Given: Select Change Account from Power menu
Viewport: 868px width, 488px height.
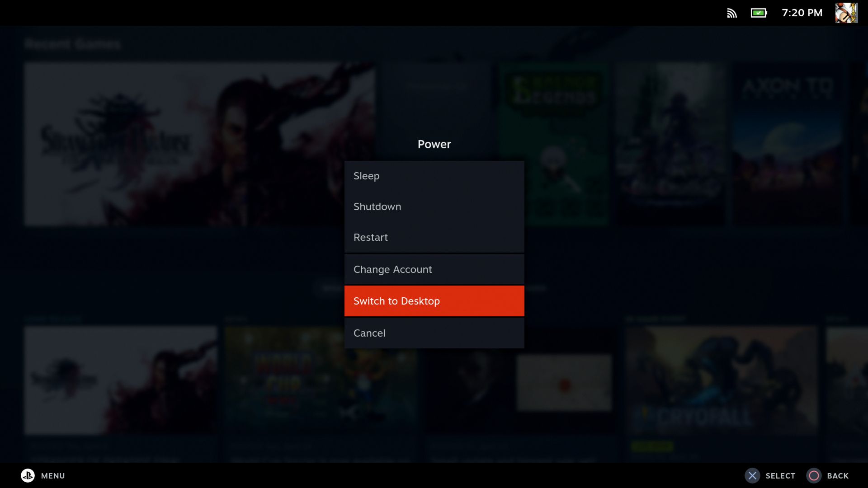Looking at the screenshot, I should click(434, 269).
